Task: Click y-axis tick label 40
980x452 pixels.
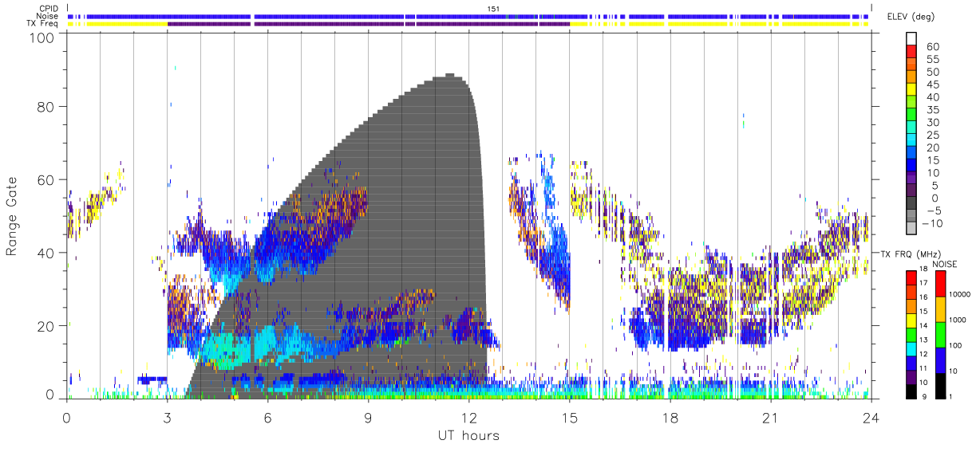Action: click(47, 253)
